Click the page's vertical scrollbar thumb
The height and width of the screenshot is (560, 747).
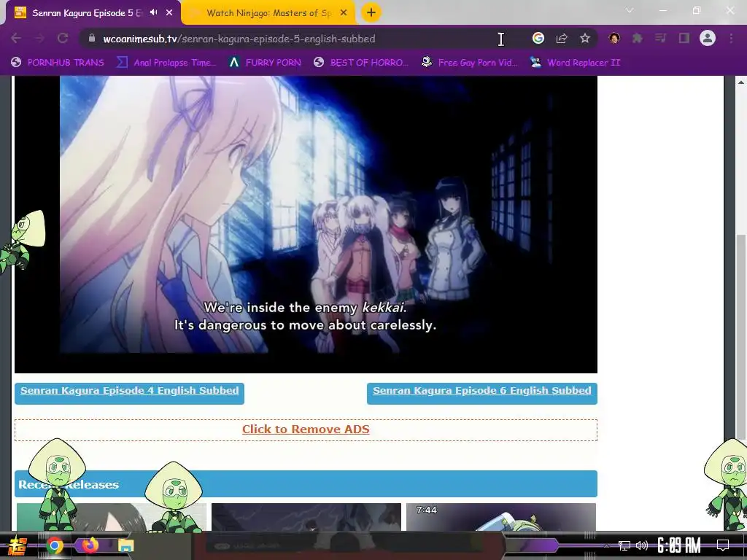coord(741,336)
